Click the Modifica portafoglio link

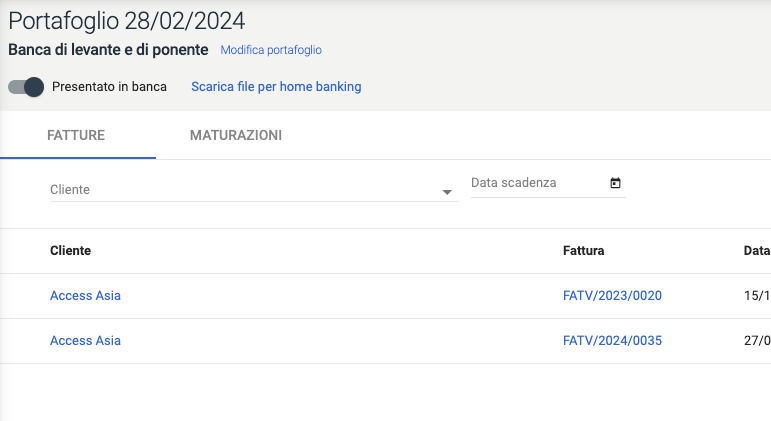pyautogui.click(x=271, y=50)
